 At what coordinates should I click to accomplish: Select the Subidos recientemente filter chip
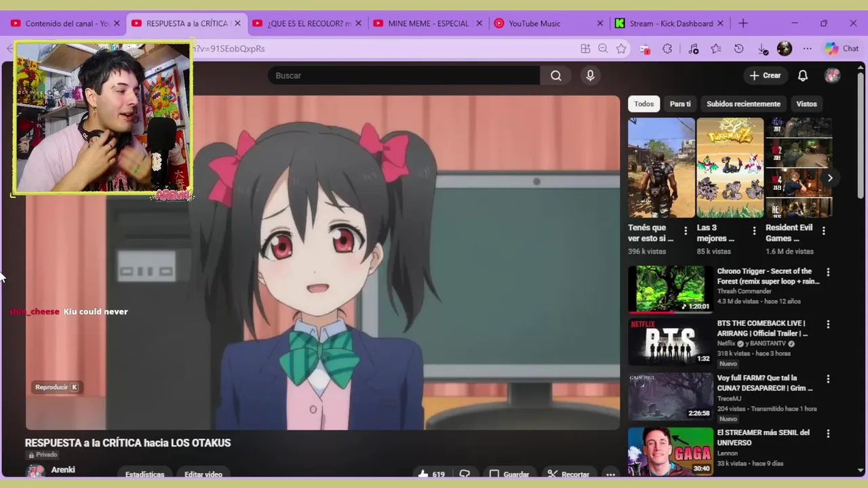click(x=743, y=104)
